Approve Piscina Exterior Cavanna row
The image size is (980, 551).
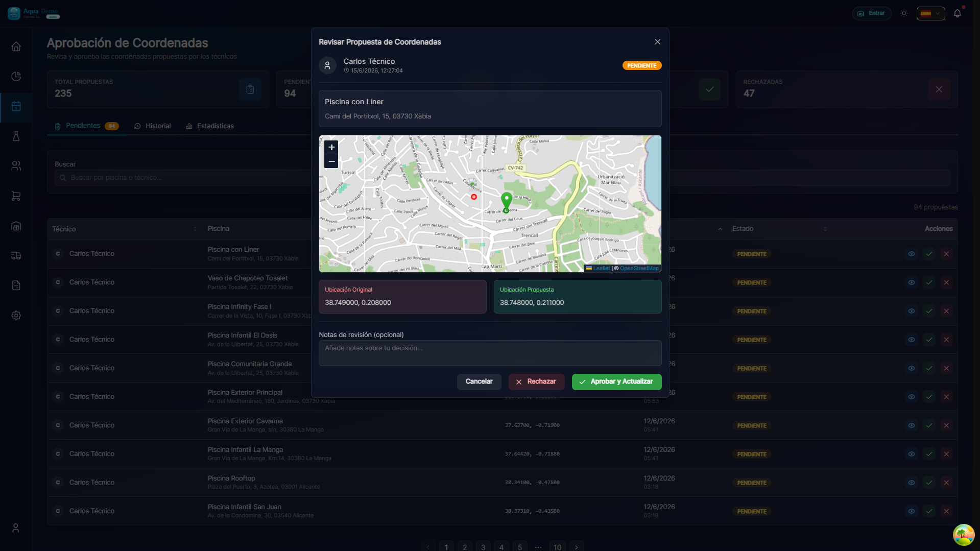pos(929,425)
